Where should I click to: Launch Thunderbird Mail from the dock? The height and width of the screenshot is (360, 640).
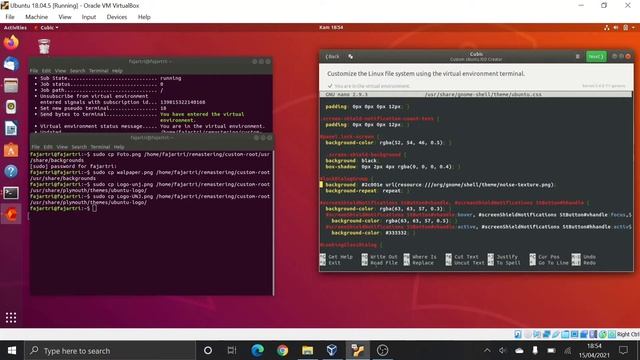click(11, 64)
